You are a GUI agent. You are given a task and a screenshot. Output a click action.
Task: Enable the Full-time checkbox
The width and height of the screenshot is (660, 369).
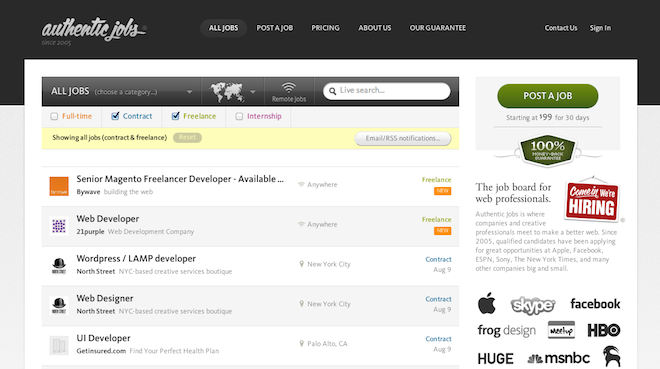(54, 117)
